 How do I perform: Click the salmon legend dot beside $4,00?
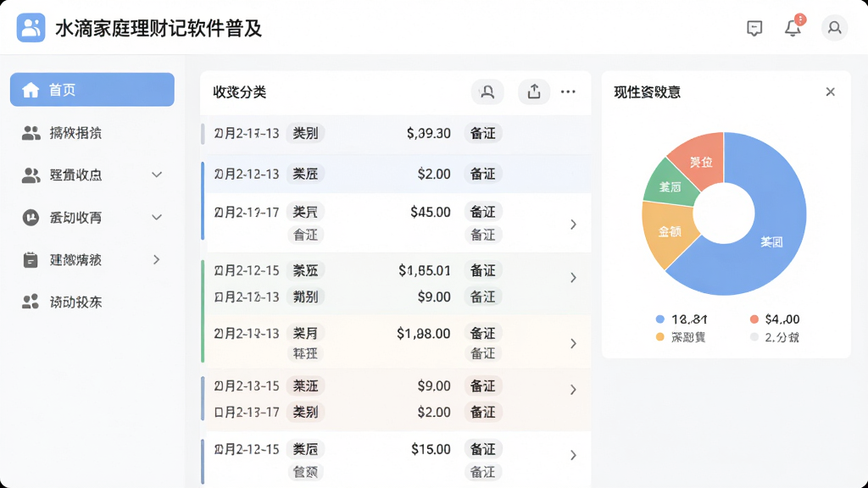point(754,319)
